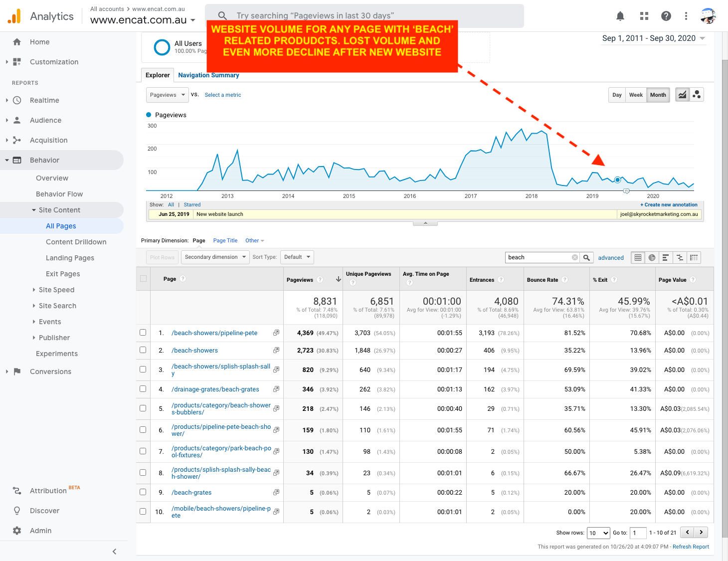Screen dimensions: 728x561
Task: Open Sort Type Default dropdown
Action: tap(297, 257)
